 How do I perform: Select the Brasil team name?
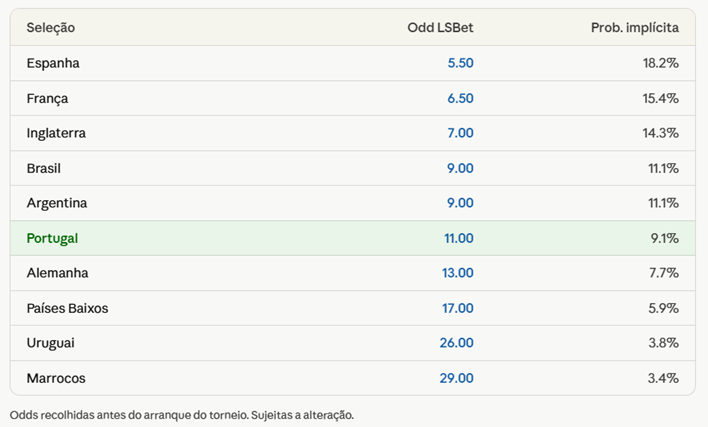click(x=43, y=168)
